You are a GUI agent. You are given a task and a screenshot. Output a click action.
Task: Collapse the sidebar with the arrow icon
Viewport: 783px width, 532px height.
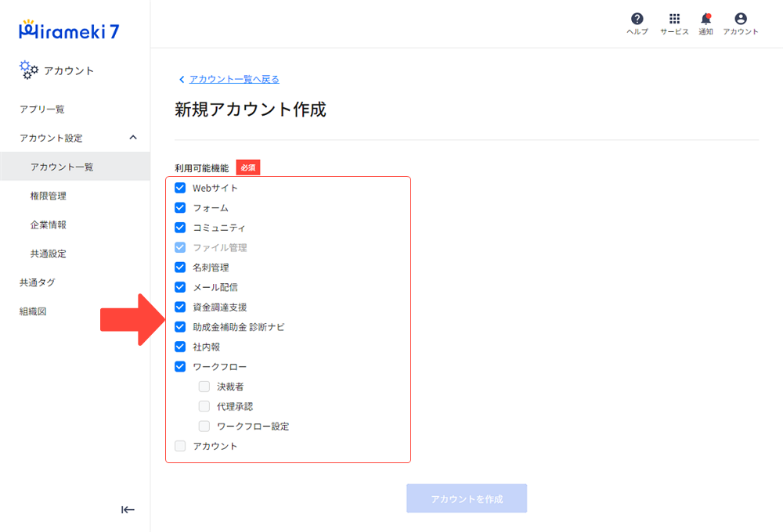pyautogui.click(x=127, y=509)
